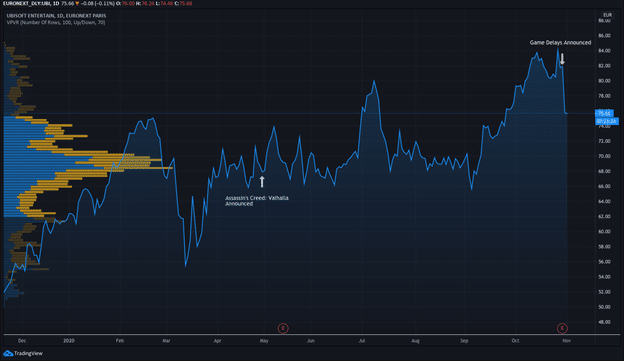624x361 pixels.
Task: Open earnings marker E near May–June
Action: [283, 328]
